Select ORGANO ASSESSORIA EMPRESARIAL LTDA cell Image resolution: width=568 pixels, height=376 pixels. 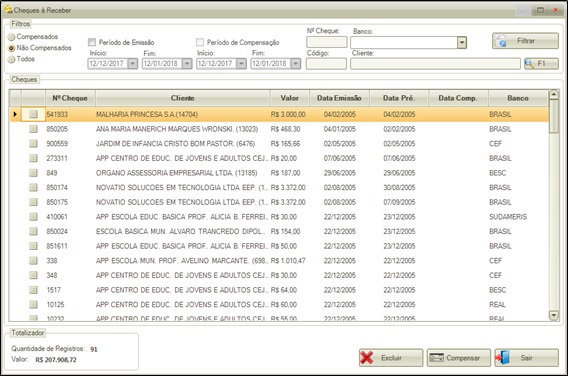pyautogui.click(x=183, y=173)
